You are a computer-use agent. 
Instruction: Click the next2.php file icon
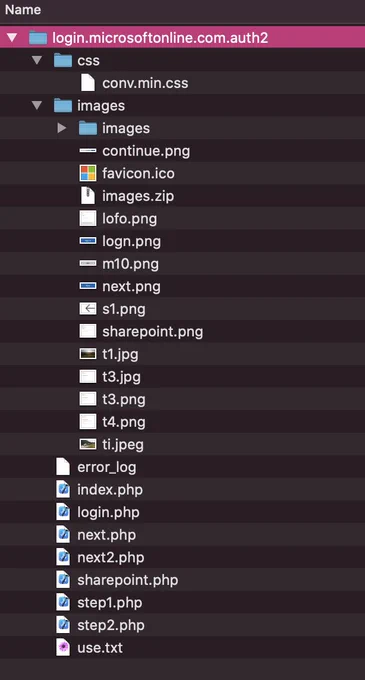click(63, 557)
